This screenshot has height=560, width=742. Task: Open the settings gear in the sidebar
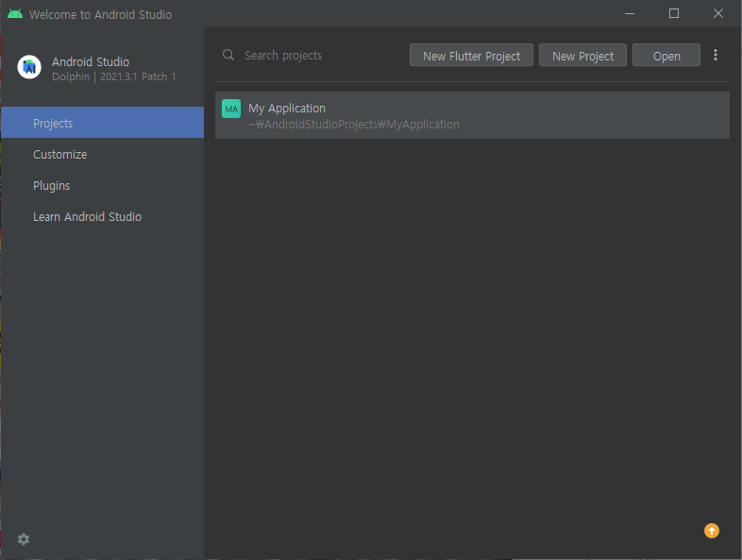pyautogui.click(x=24, y=538)
